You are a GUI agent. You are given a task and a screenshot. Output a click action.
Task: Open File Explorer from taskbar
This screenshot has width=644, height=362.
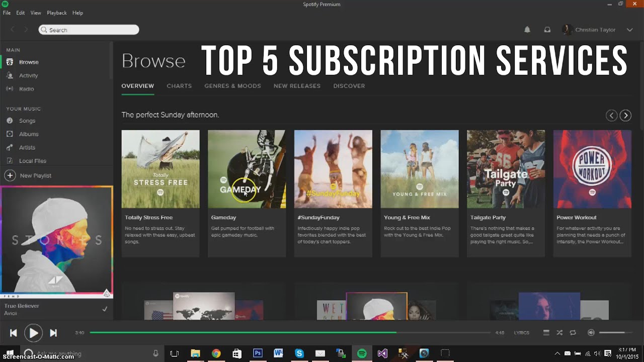pyautogui.click(x=195, y=353)
